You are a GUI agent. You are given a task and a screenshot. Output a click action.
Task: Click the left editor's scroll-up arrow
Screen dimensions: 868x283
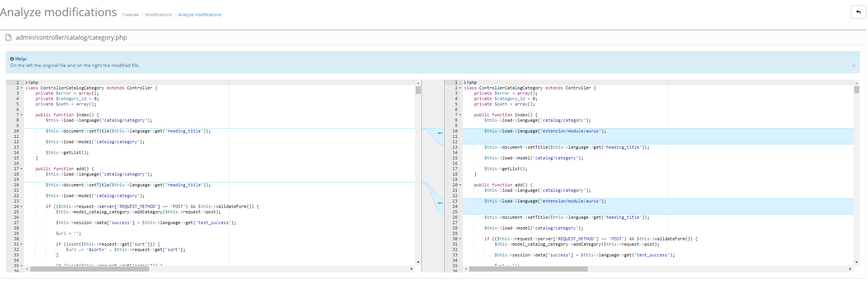click(x=418, y=83)
